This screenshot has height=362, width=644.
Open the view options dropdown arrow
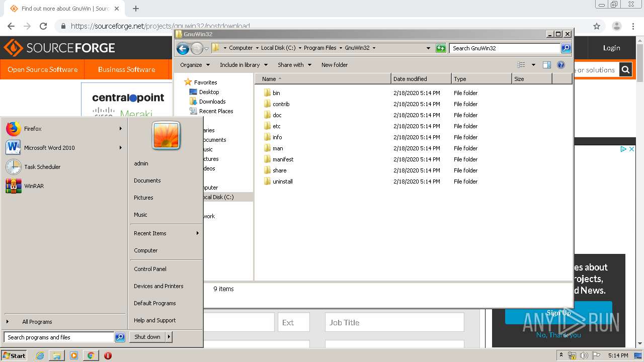[533, 65]
